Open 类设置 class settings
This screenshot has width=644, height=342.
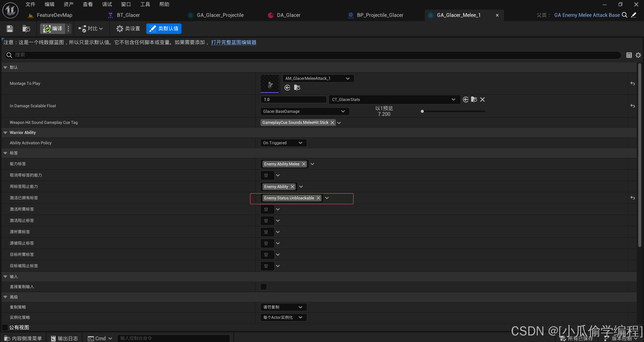pyautogui.click(x=128, y=29)
